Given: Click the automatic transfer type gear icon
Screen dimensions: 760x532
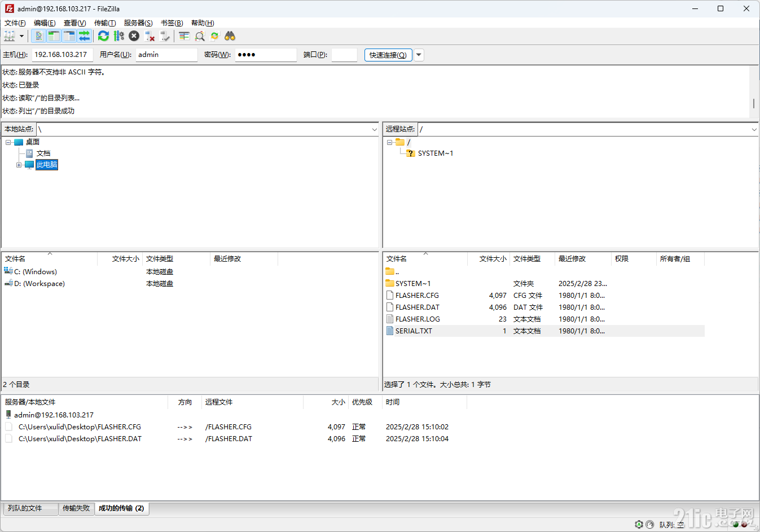Looking at the screenshot, I should pos(639,525).
